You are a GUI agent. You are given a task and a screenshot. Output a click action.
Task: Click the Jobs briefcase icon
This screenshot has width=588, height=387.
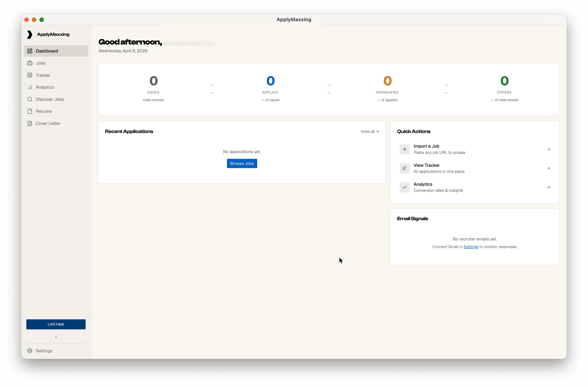(x=30, y=63)
